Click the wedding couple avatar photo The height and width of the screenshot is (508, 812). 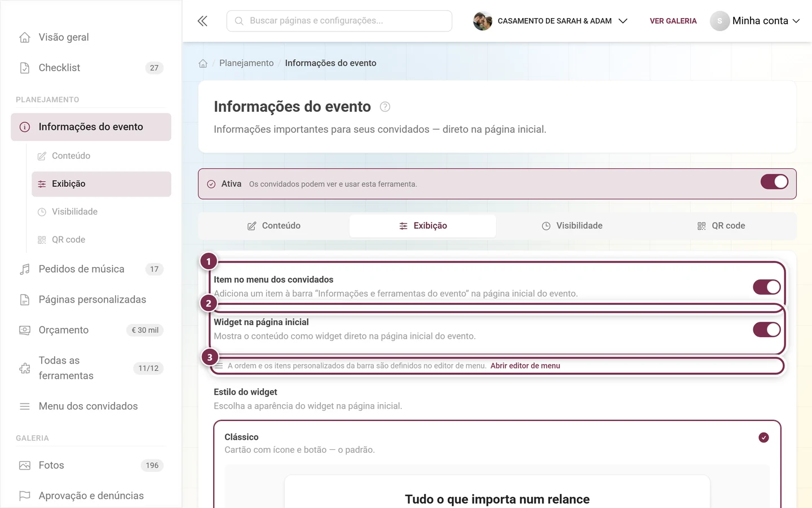pyautogui.click(x=483, y=21)
